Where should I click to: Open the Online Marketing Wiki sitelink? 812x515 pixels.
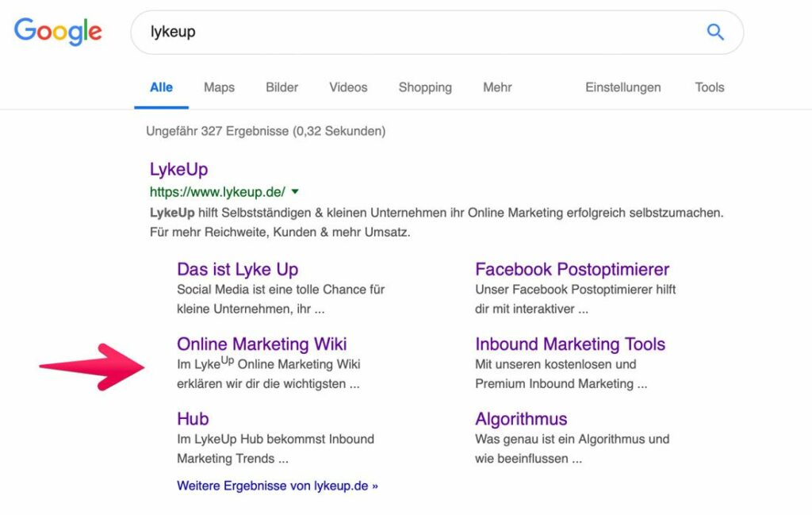click(261, 344)
